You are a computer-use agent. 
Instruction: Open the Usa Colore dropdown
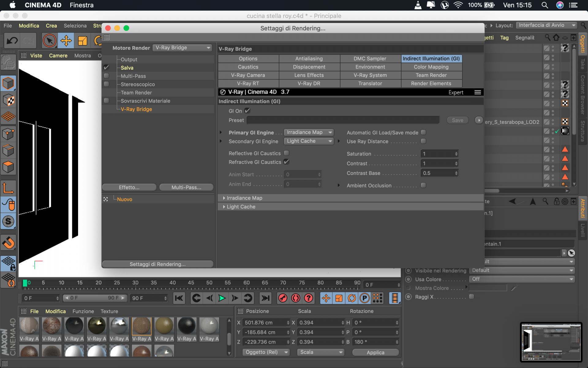coord(522,279)
